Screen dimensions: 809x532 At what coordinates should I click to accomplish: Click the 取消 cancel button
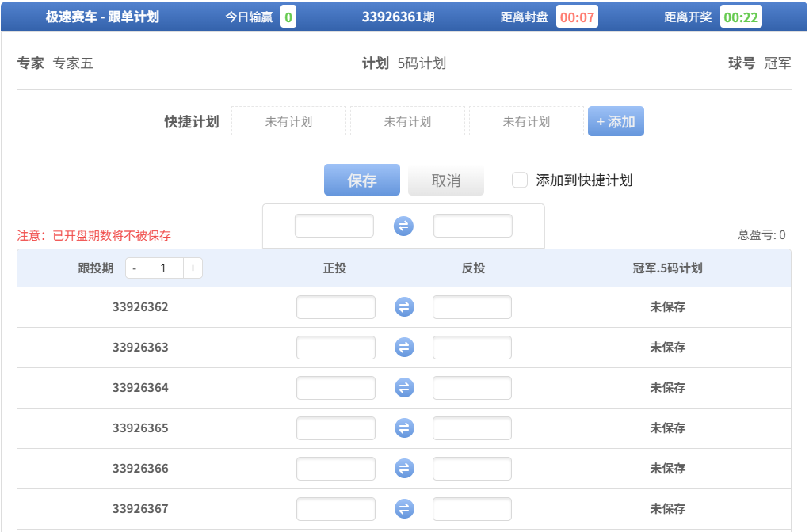pyautogui.click(x=445, y=180)
